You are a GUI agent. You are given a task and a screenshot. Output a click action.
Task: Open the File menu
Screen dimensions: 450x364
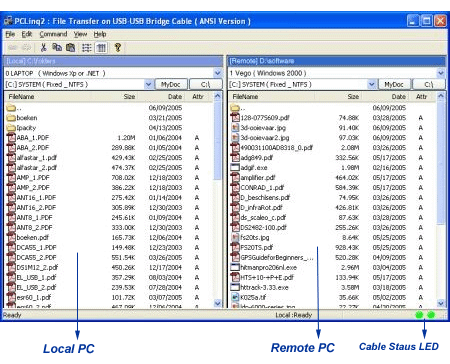(10, 34)
